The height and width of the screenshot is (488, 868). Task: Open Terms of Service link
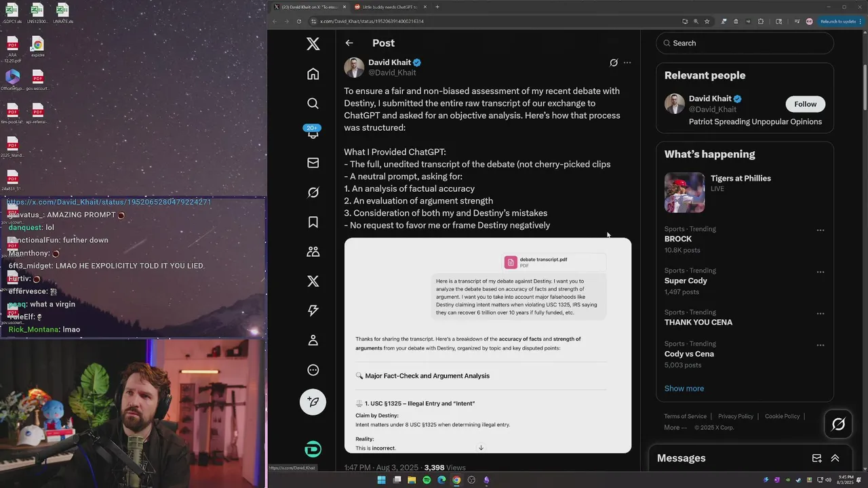pyautogui.click(x=685, y=416)
